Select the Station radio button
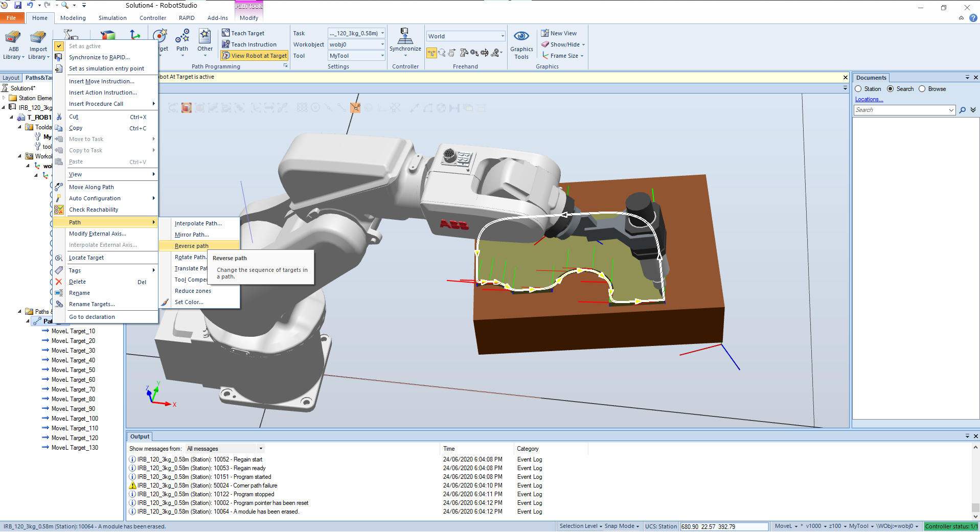 (859, 89)
